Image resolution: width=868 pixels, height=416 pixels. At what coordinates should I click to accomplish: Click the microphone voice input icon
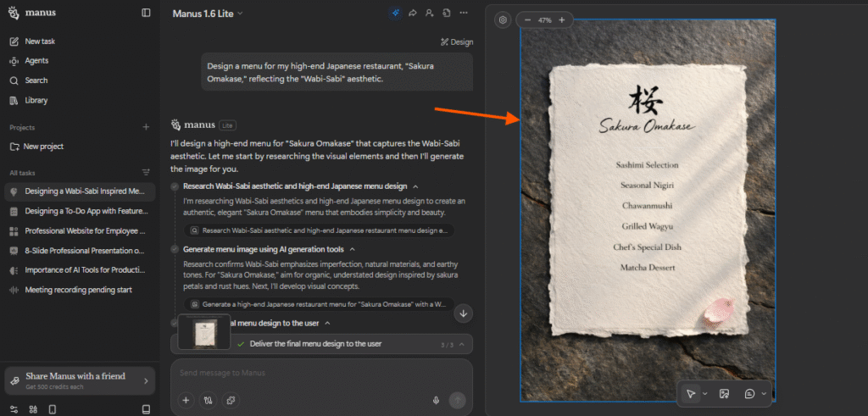click(436, 400)
